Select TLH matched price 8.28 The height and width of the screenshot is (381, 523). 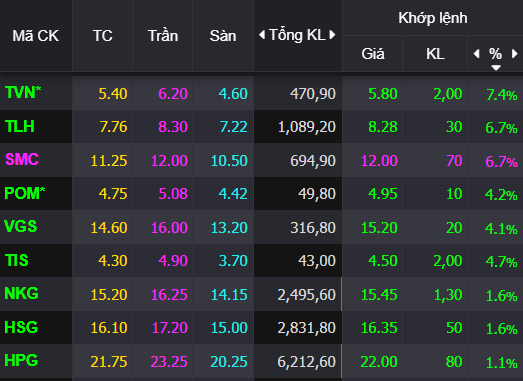point(383,127)
